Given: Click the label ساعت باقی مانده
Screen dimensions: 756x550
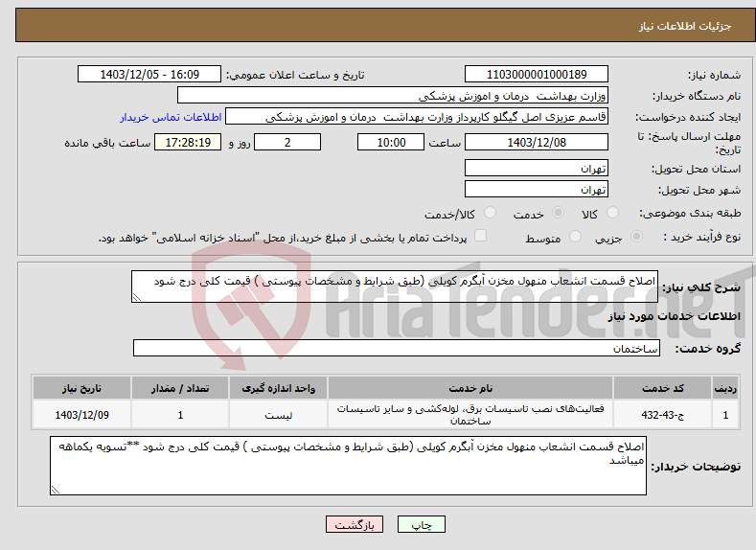Looking at the screenshot, I should click(x=107, y=143).
